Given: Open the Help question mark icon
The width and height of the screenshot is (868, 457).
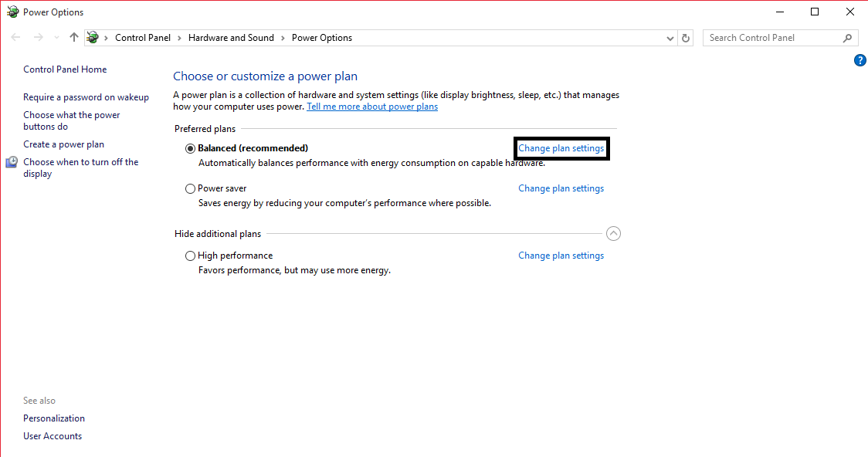Looking at the screenshot, I should click(860, 60).
